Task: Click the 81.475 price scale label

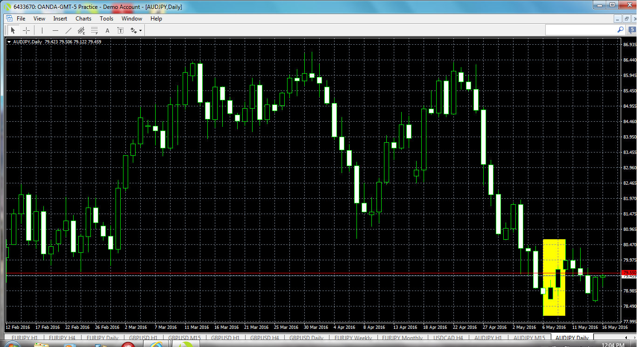Action: [629, 214]
